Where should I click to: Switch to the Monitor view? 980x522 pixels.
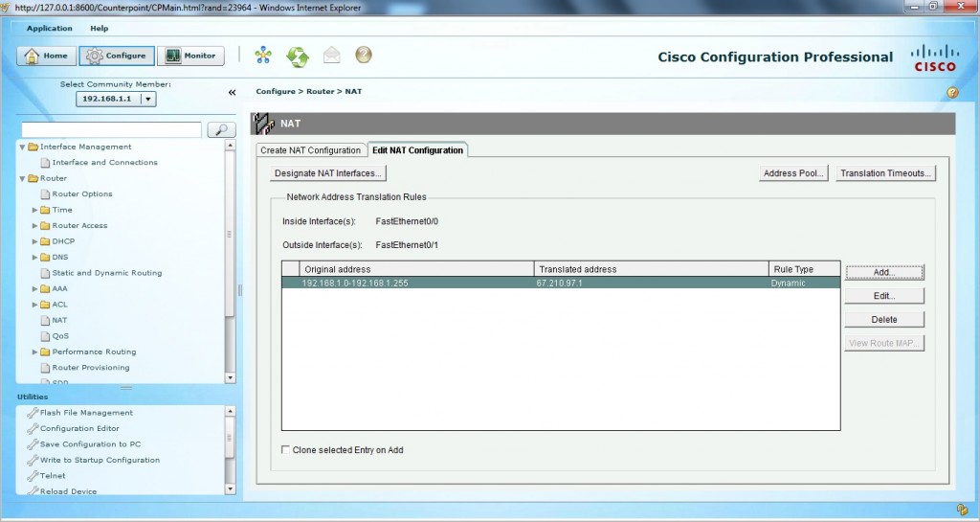tap(190, 56)
